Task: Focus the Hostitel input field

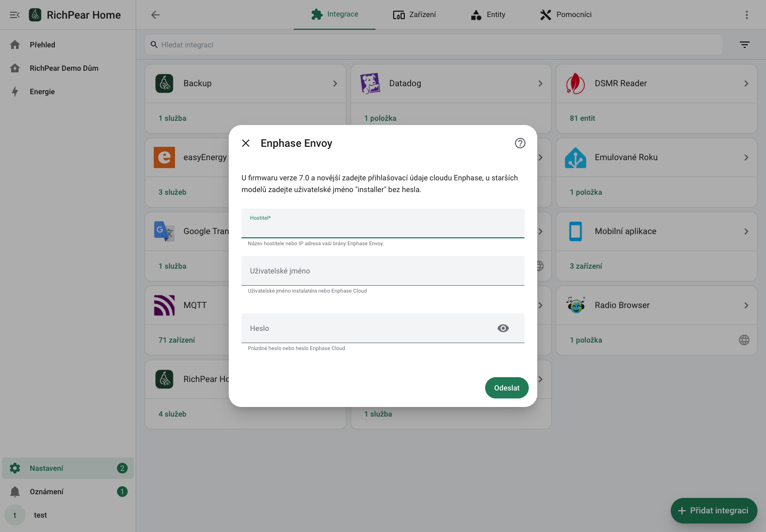Action: tap(383, 223)
